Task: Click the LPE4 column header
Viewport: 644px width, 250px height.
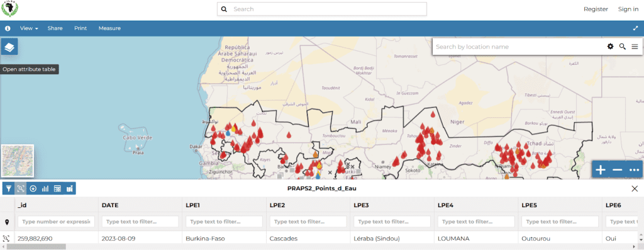Action: coord(476,205)
